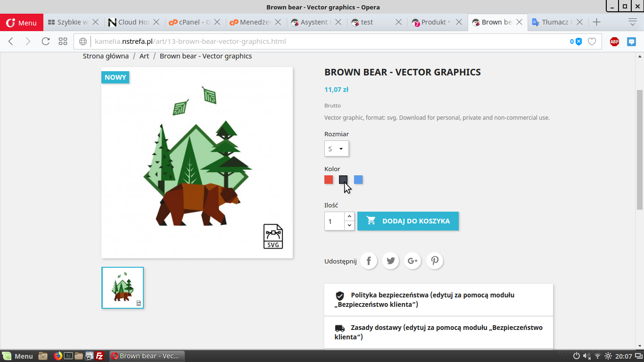This screenshot has height=362, width=644.
Task: Click the page vertical scrollbar
Action: [x=640, y=150]
